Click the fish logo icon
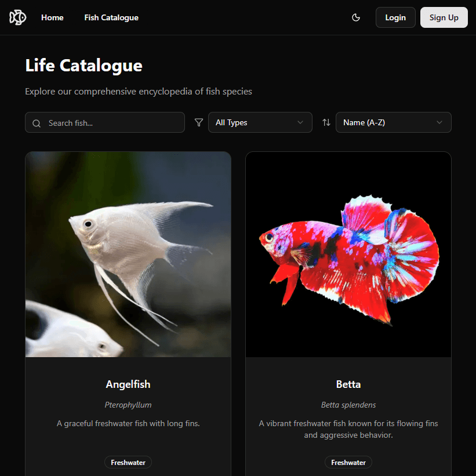The height and width of the screenshot is (476, 476). point(17,17)
